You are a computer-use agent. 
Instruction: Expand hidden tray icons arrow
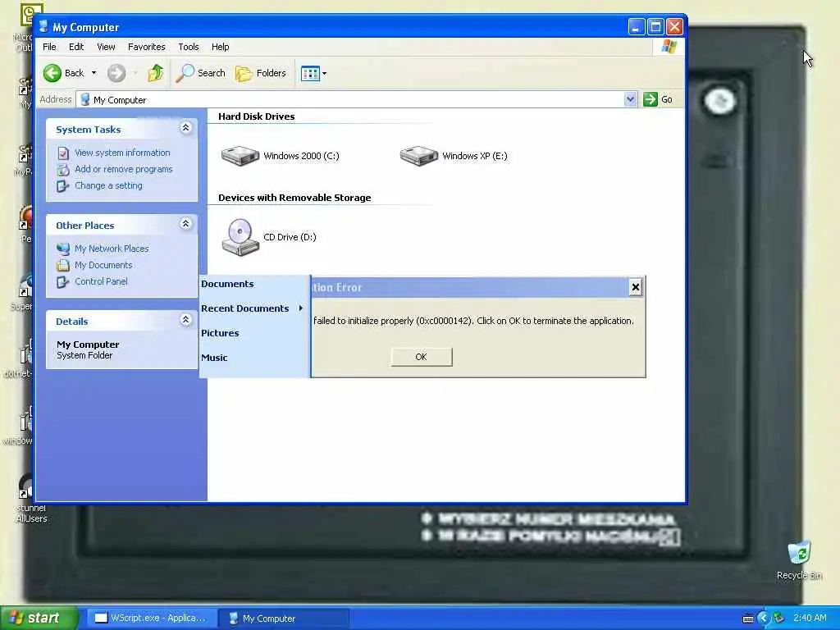[x=764, y=619]
